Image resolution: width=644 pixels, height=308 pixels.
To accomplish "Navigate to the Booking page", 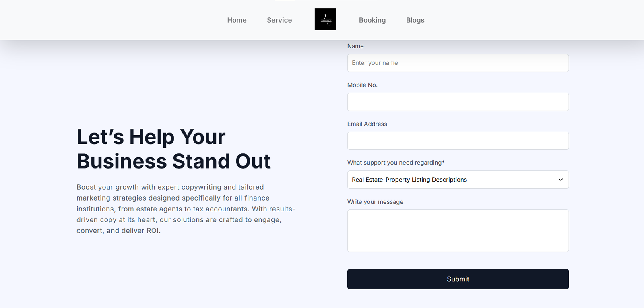I will pyautogui.click(x=372, y=20).
